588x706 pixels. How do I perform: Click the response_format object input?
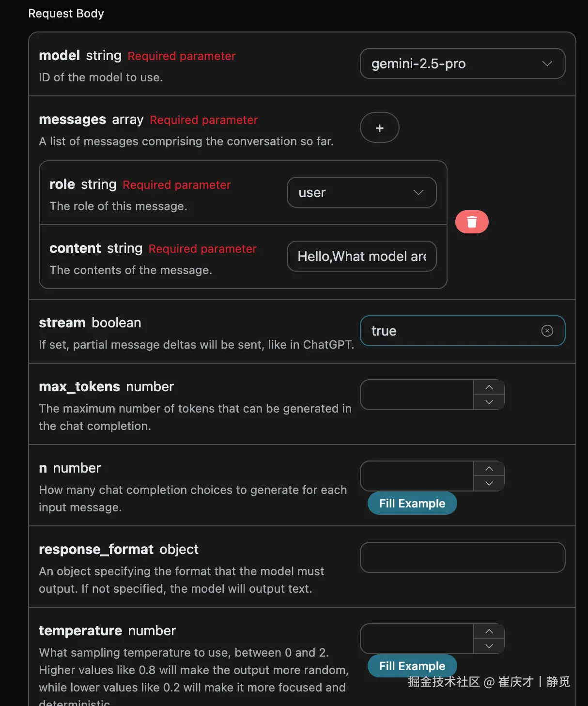point(462,557)
